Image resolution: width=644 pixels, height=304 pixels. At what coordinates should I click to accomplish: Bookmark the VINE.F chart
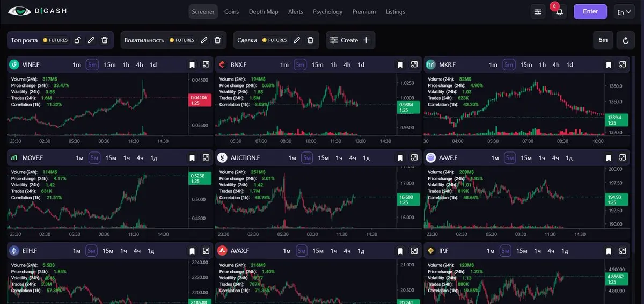(x=192, y=65)
